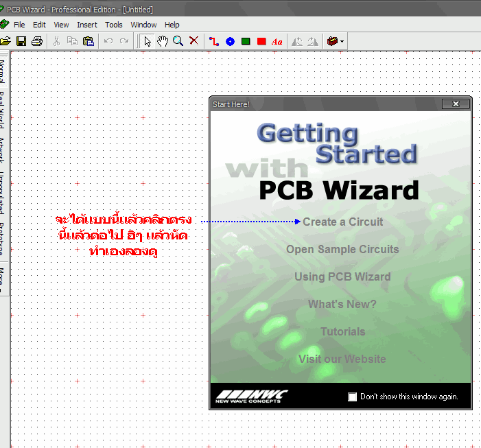This screenshot has height=448, width=481.
Task: Close the Start Here! dialog
Action: pyautogui.click(x=456, y=104)
